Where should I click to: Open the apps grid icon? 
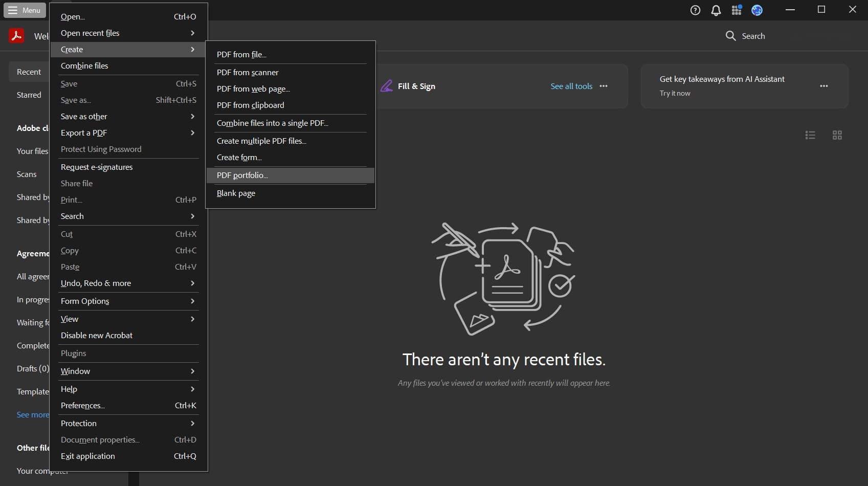pos(737,10)
